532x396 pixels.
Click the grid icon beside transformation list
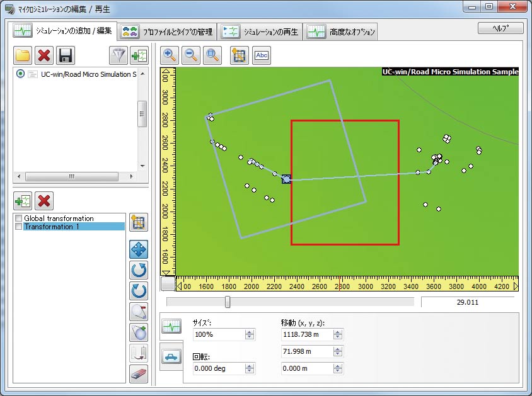point(139,222)
